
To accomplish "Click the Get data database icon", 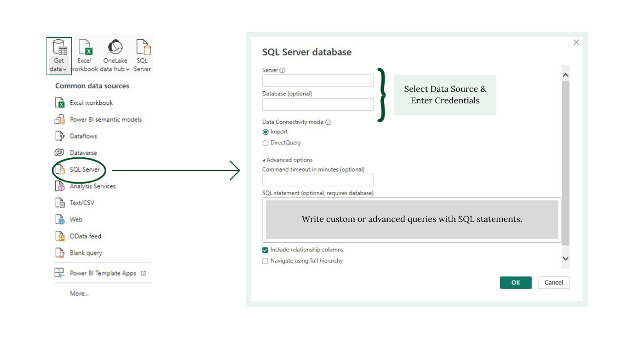I will point(59,47).
